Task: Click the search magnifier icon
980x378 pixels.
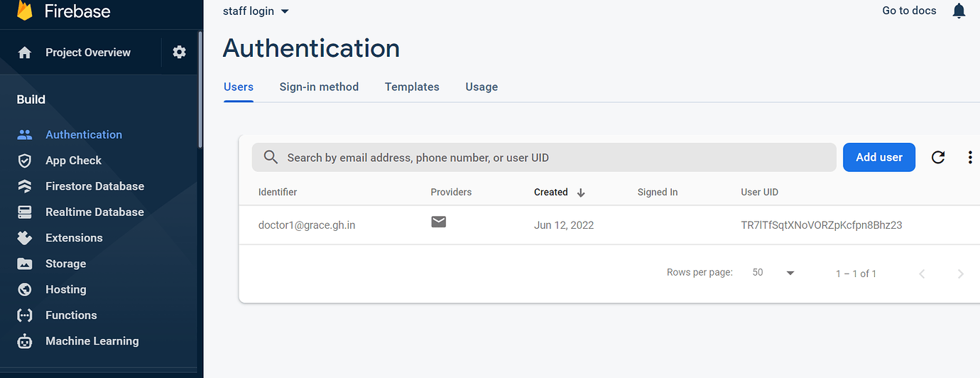Action: point(271,157)
